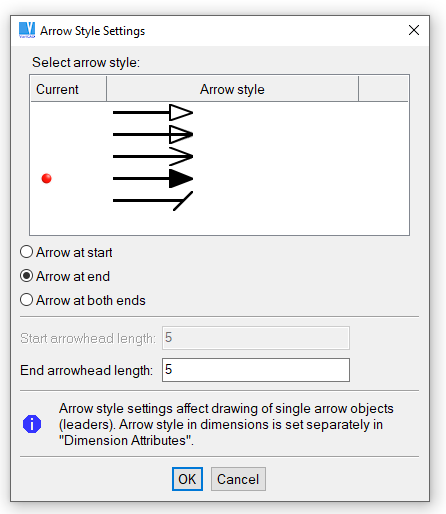The width and height of the screenshot is (446, 514).
Task: Select the open V-shaped arrow style
Action: tap(153, 156)
